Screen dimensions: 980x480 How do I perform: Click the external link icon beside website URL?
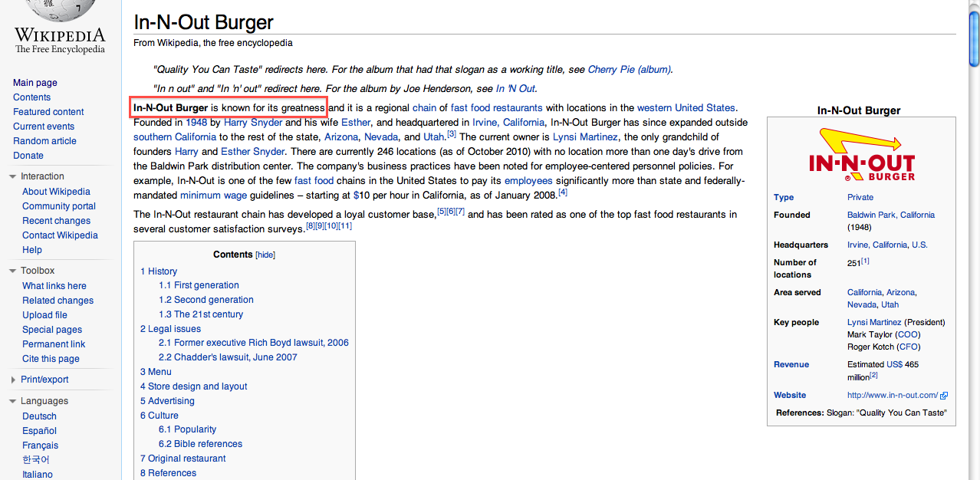click(944, 396)
